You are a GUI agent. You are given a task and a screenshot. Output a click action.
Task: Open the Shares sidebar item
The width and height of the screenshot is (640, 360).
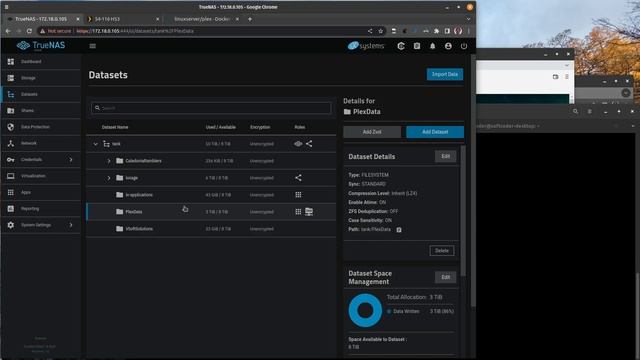click(x=41, y=111)
